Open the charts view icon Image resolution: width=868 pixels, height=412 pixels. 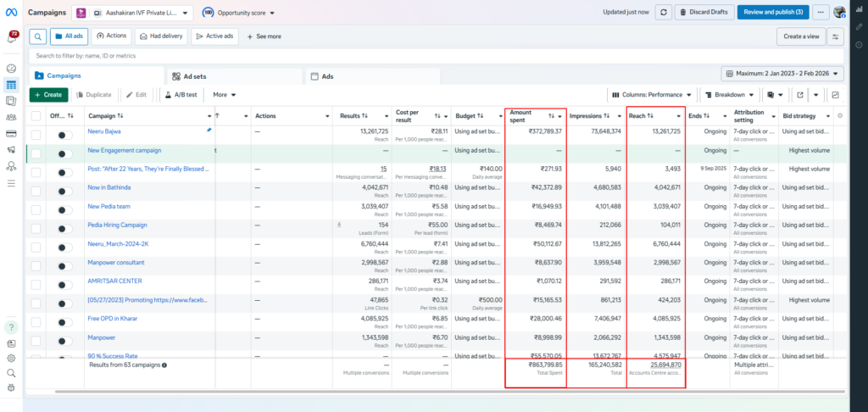pyautogui.click(x=835, y=95)
